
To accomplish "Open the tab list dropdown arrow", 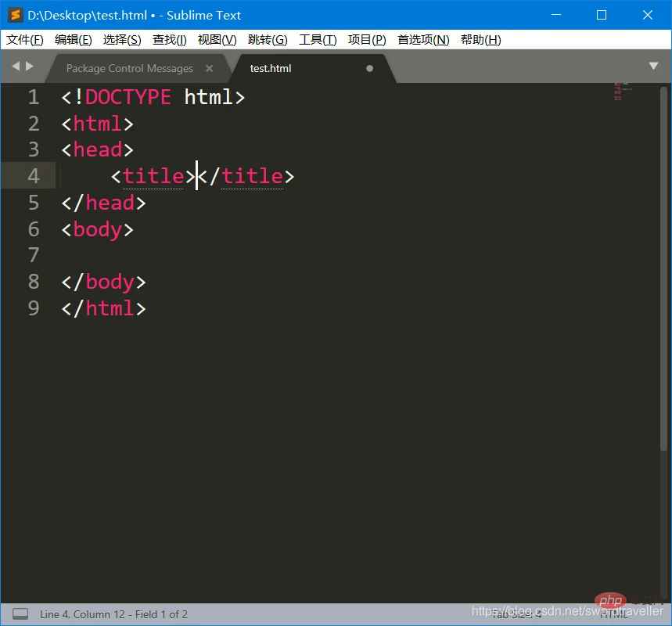I will 653,66.
